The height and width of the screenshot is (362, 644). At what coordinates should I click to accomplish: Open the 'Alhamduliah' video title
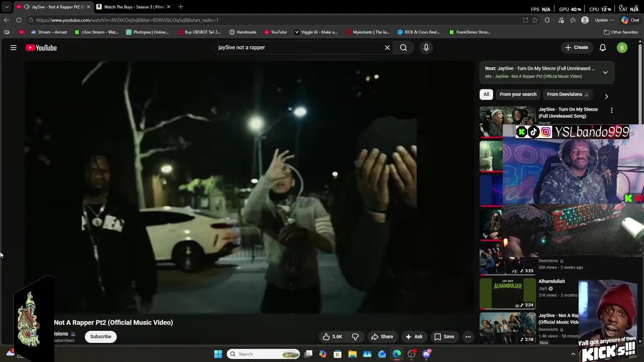tap(551, 282)
